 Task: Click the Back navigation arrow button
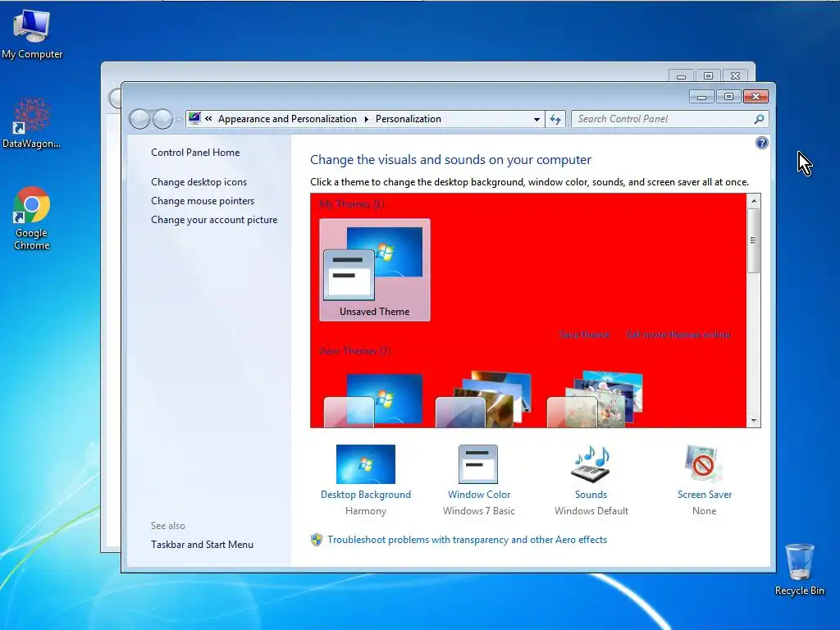pyautogui.click(x=139, y=119)
